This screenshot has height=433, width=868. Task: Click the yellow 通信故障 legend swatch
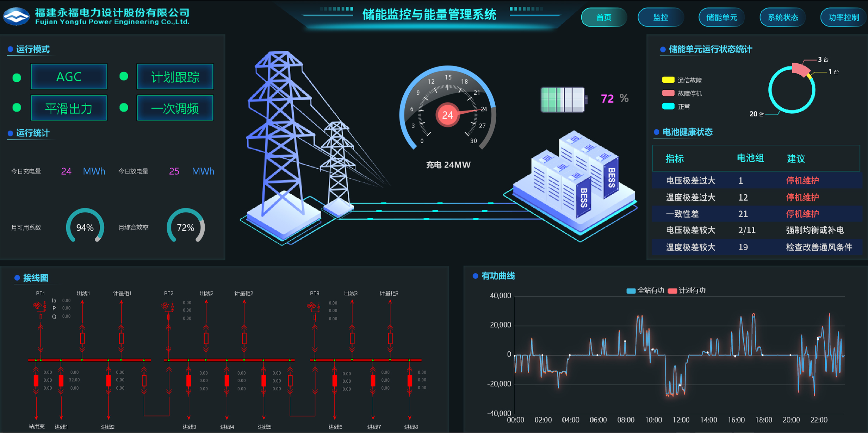click(x=668, y=80)
